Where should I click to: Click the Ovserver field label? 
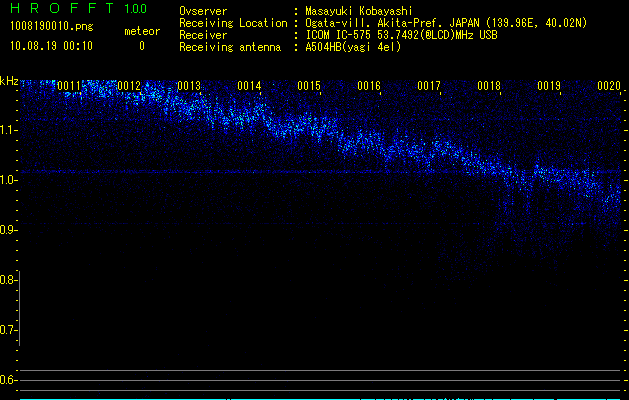[203, 11]
